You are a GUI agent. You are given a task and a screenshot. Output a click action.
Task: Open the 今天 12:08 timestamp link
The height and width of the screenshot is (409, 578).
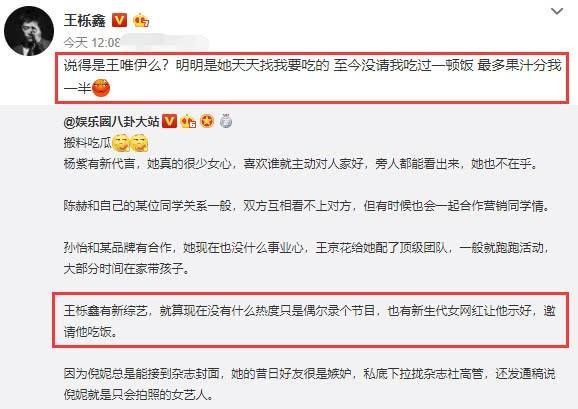pos(92,43)
